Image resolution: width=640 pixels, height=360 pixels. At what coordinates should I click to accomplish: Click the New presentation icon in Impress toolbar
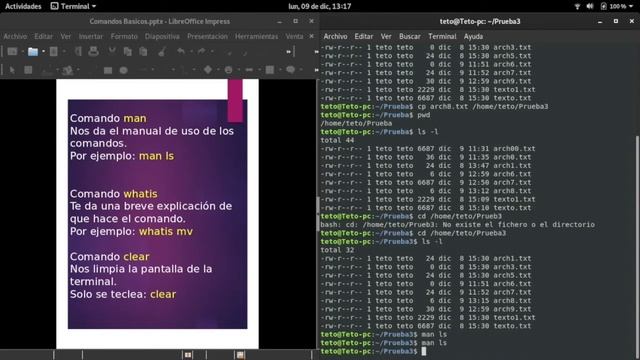click(12, 51)
